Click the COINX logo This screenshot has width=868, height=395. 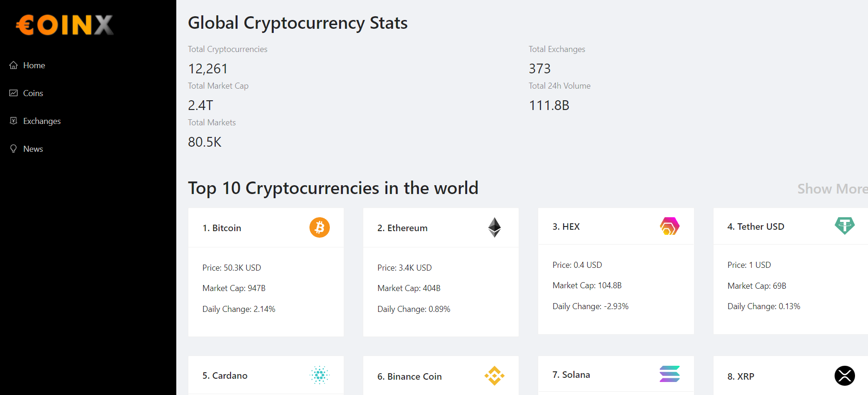click(x=65, y=25)
